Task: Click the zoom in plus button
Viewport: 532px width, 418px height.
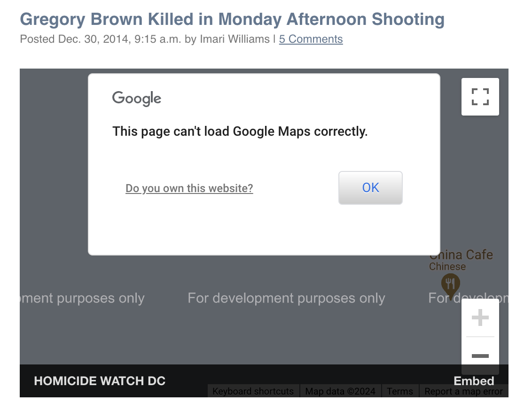Action: (x=480, y=318)
